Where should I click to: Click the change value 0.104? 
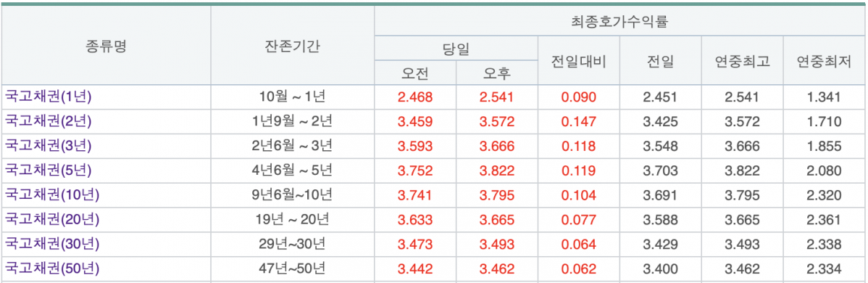(578, 195)
